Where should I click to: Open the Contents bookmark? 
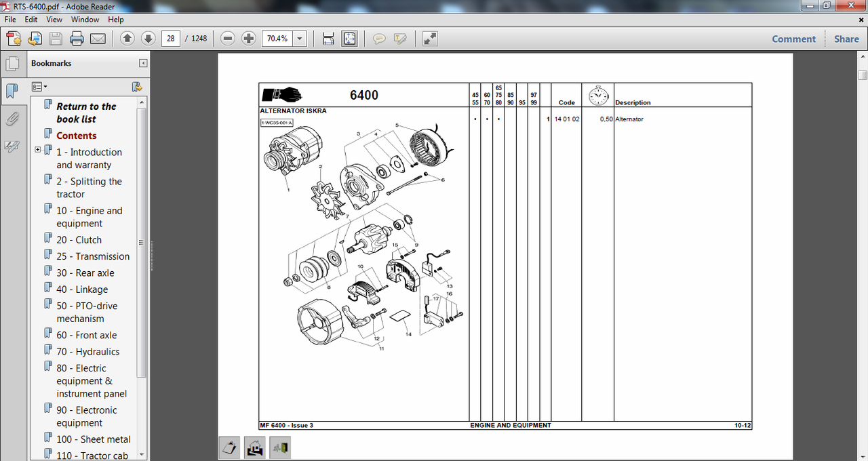(76, 136)
